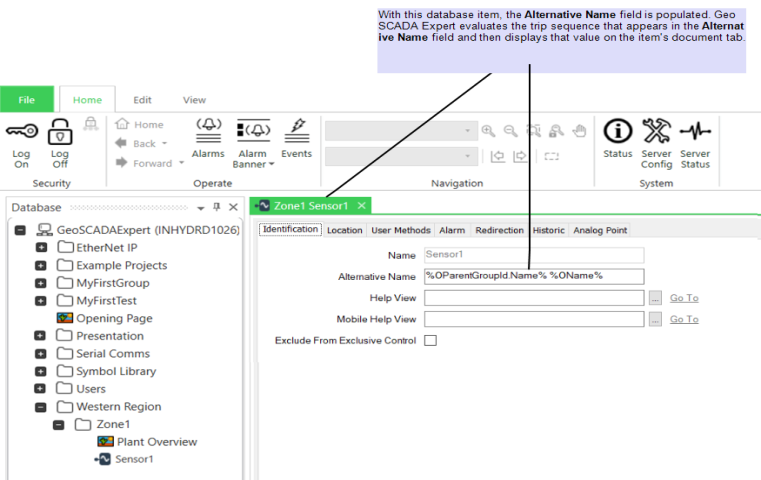Click the Status info icon
This screenshot has width=761, height=480.
pyautogui.click(x=618, y=131)
